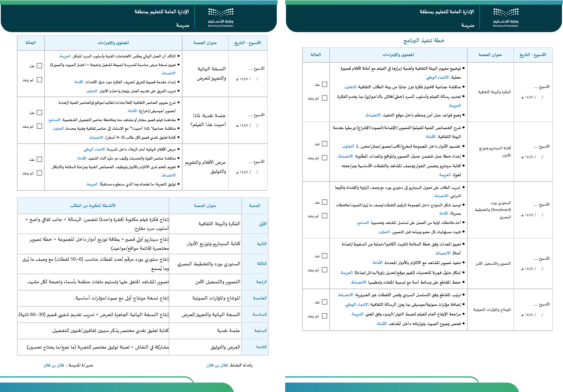Click the 'الأنشطة المطلوبة من الطالب' column header

(93, 206)
